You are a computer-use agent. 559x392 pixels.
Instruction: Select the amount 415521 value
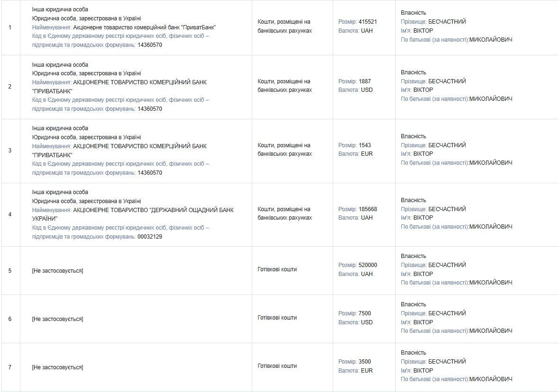click(x=368, y=22)
